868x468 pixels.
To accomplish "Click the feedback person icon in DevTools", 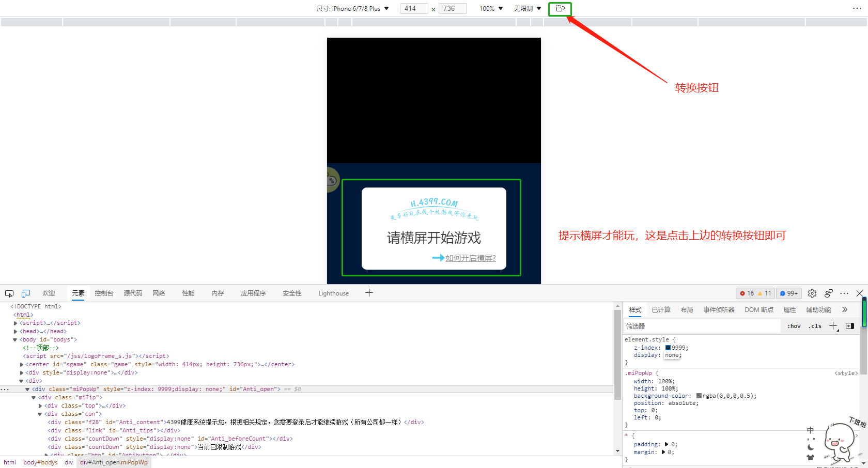I will [829, 293].
